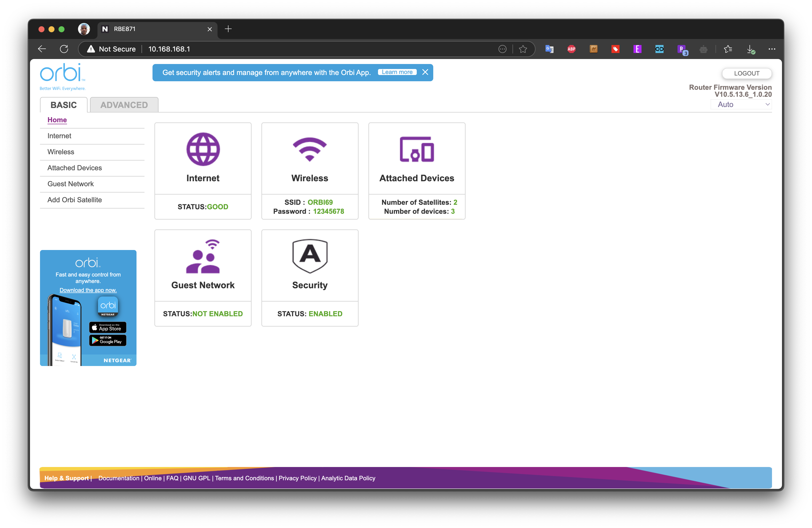Click the Password value 12345678
812x528 pixels.
328,211
